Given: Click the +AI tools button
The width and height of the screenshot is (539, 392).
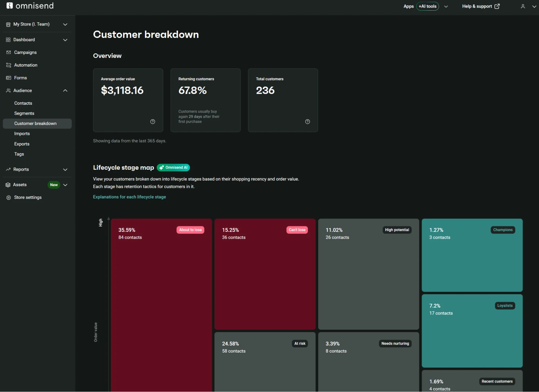Looking at the screenshot, I should (x=427, y=6).
